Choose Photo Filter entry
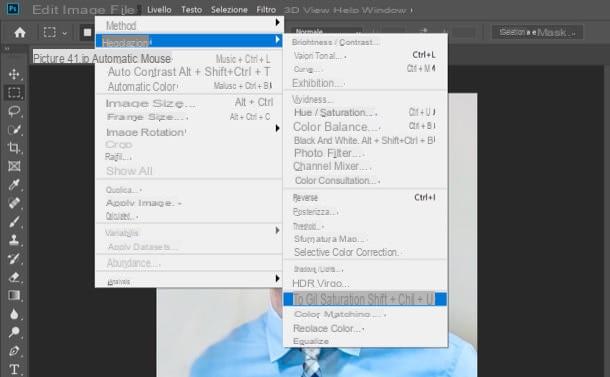The height and width of the screenshot is (377, 610). click(365, 153)
